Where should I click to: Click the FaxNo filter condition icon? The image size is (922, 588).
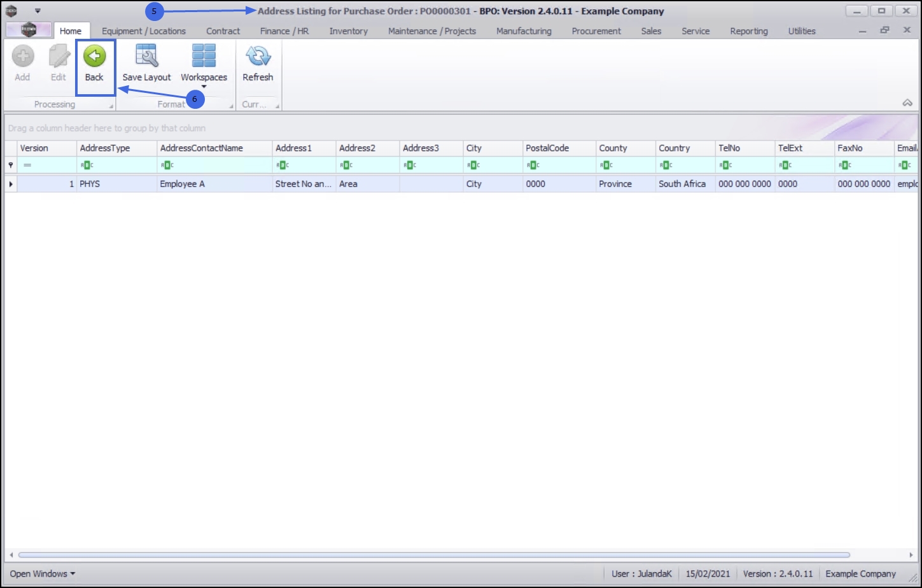[x=844, y=165]
